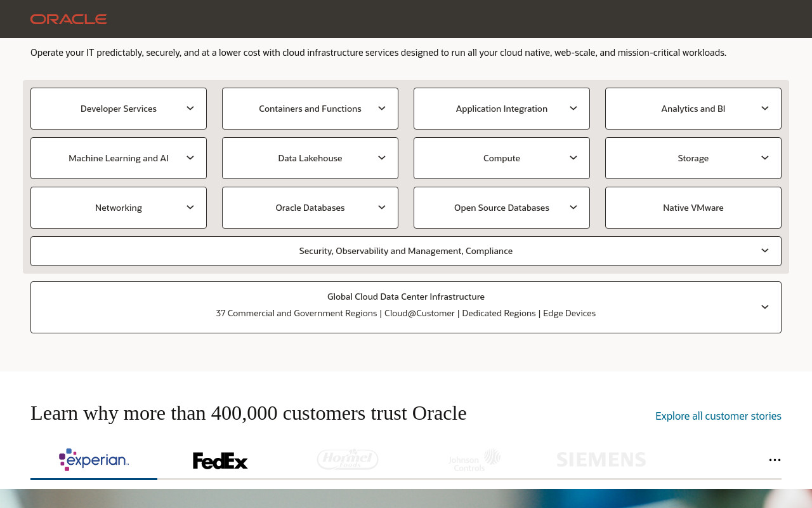The width and height of the screenshot is (812, 508).
Task: Select the FedEx customer tab
Action: coord(220,460)
